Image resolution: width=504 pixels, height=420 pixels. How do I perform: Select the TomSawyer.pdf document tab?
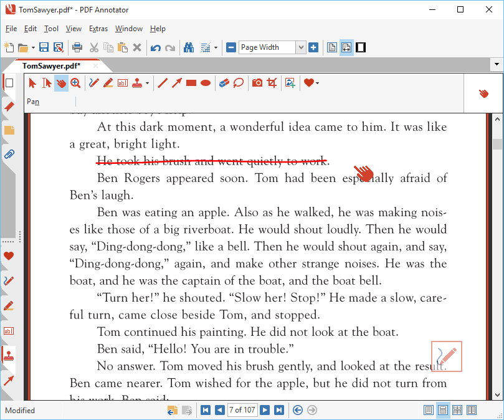tap(52, 66)
